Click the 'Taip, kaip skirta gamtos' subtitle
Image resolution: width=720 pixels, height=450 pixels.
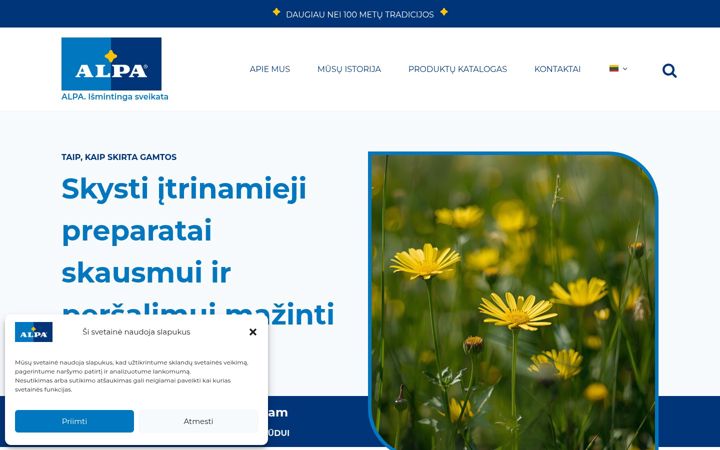pyautogui.click(x=119, y=157)
